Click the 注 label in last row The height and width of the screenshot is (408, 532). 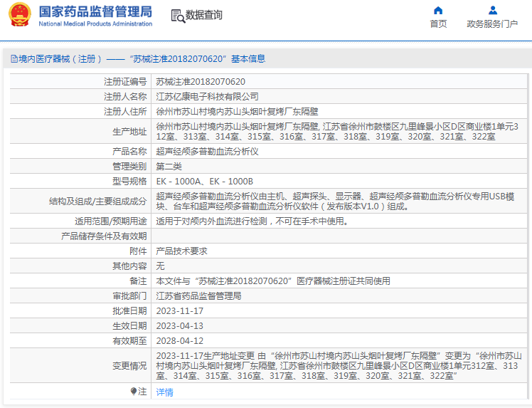[x=142, y=392]
